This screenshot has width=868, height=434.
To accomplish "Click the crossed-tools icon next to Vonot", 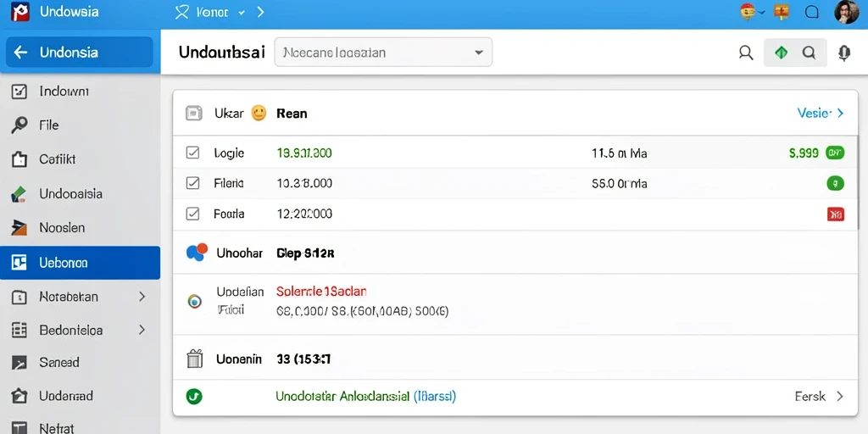I will click(x=181, y=12).
